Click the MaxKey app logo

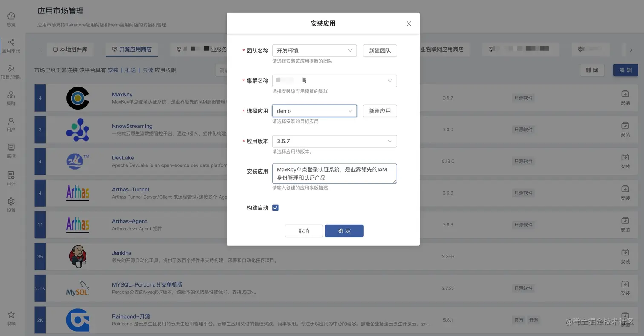tap(78, 98)
